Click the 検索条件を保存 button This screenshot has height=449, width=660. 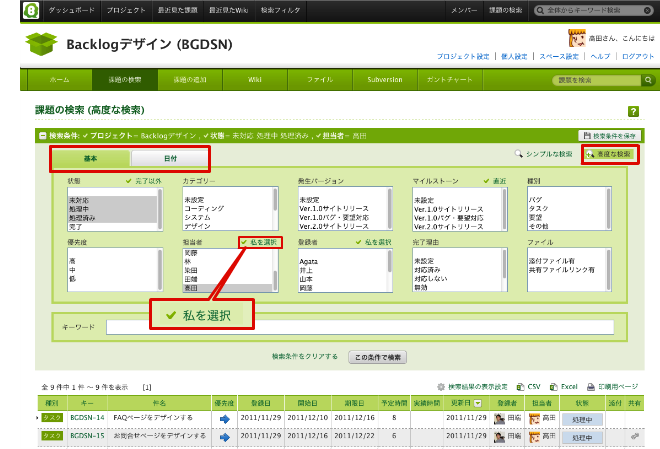coord(610,135)
